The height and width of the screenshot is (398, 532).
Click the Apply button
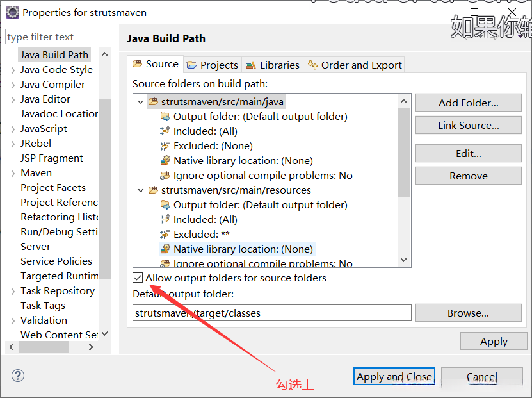point(494,342)
